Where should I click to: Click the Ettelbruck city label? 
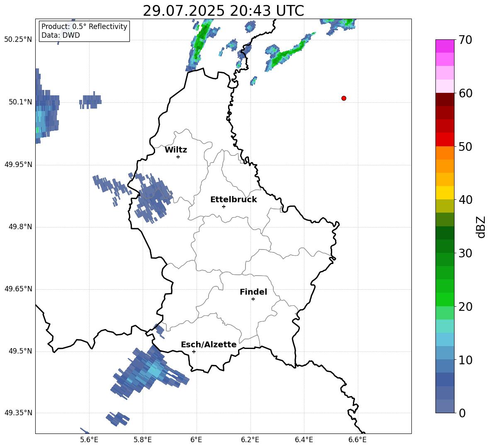tap(233, 200)
